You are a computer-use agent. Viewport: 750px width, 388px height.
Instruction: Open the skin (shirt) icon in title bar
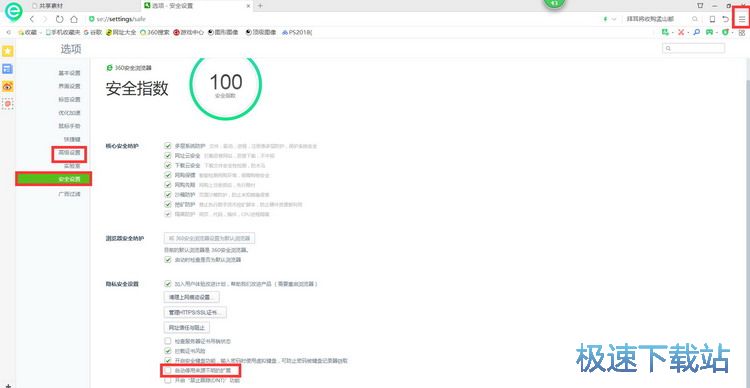[700, 6]
